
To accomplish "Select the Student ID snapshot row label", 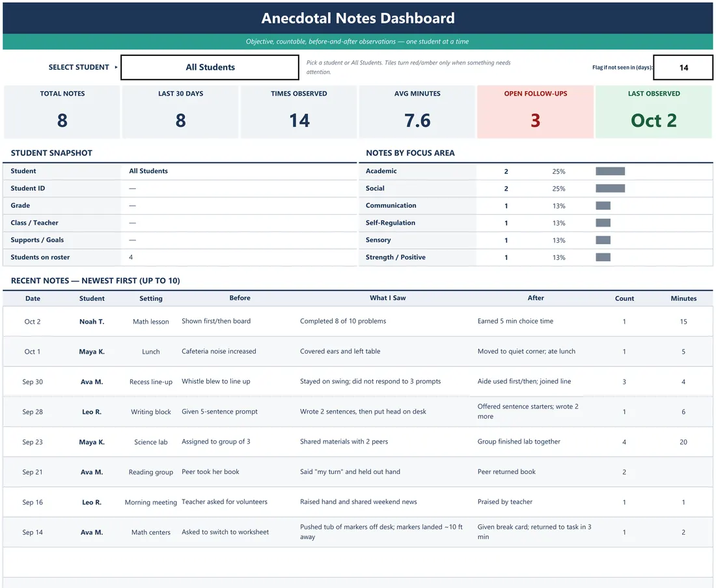I will 28,188.
